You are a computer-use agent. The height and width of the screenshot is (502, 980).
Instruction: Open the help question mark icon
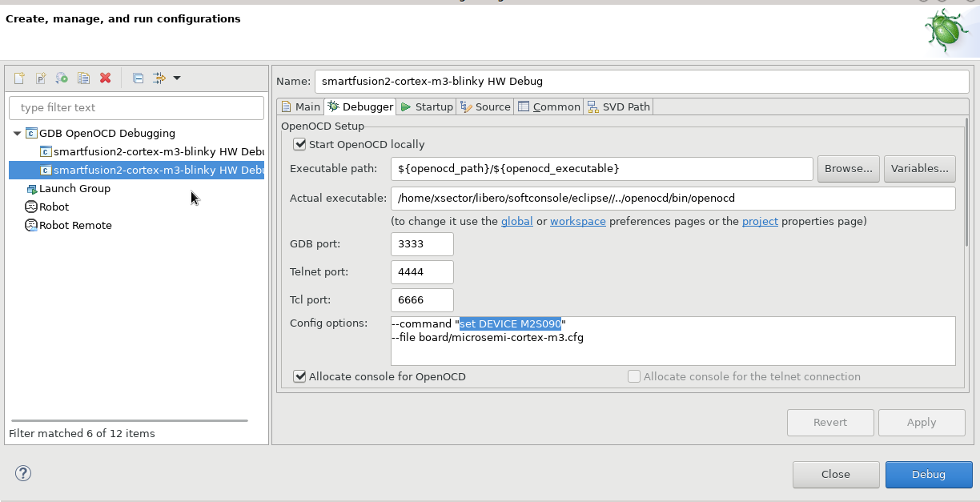(23, 473)
